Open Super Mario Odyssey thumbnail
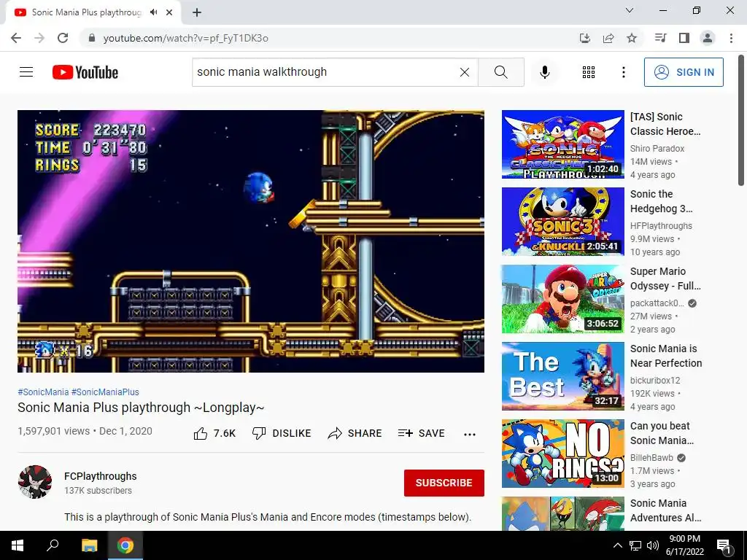The width and height of the screenshot is (747, 560). [562, 299]
